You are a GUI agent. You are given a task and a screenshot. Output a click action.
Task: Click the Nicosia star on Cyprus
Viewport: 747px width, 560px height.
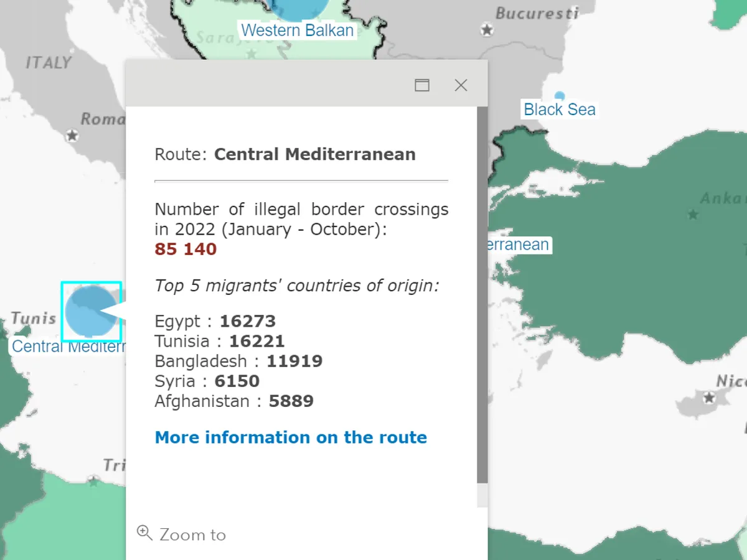tap(709, 397)
